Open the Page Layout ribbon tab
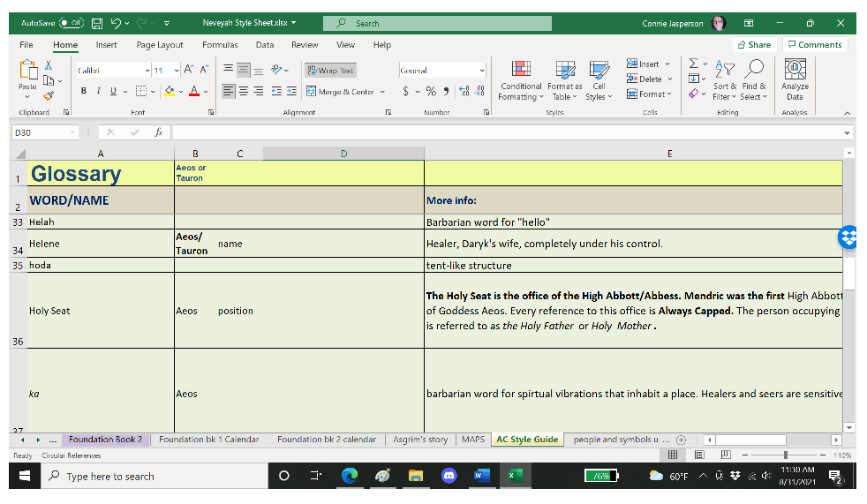 click(x=160, y=45)
